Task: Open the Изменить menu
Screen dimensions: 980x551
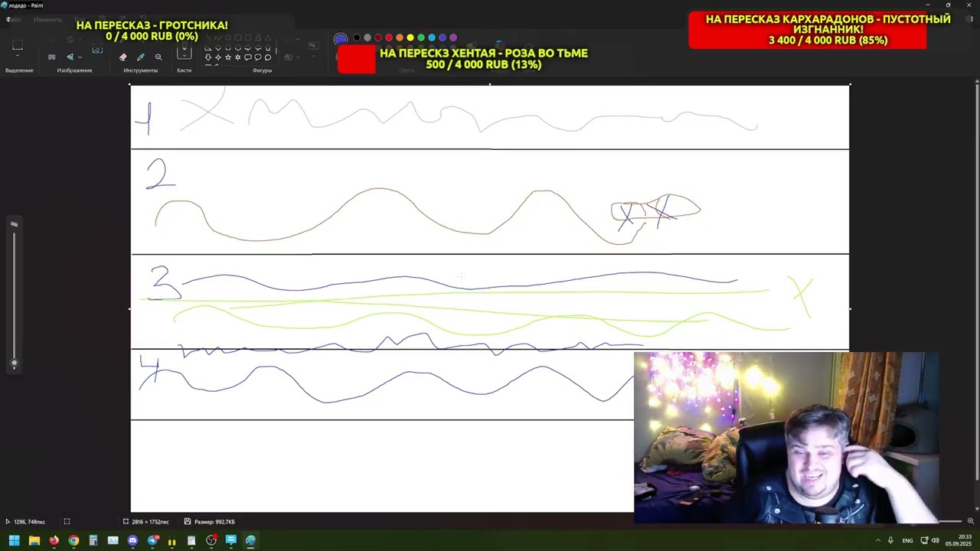Action: (x=47, y=19)
